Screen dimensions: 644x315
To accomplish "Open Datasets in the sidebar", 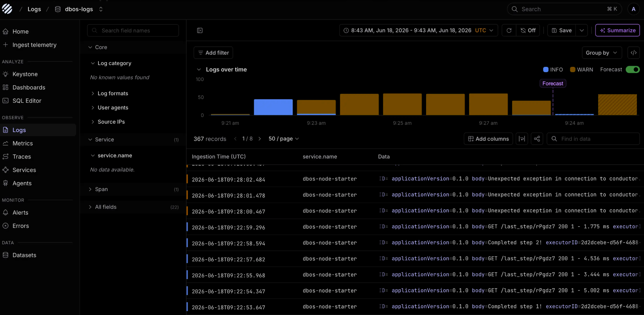I will click(x=24, y=255).
